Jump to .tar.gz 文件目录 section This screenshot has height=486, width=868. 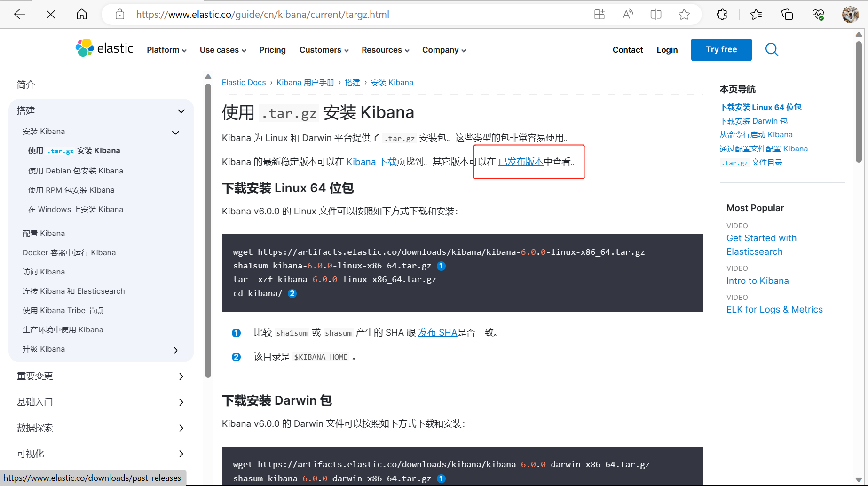[751, 163]
